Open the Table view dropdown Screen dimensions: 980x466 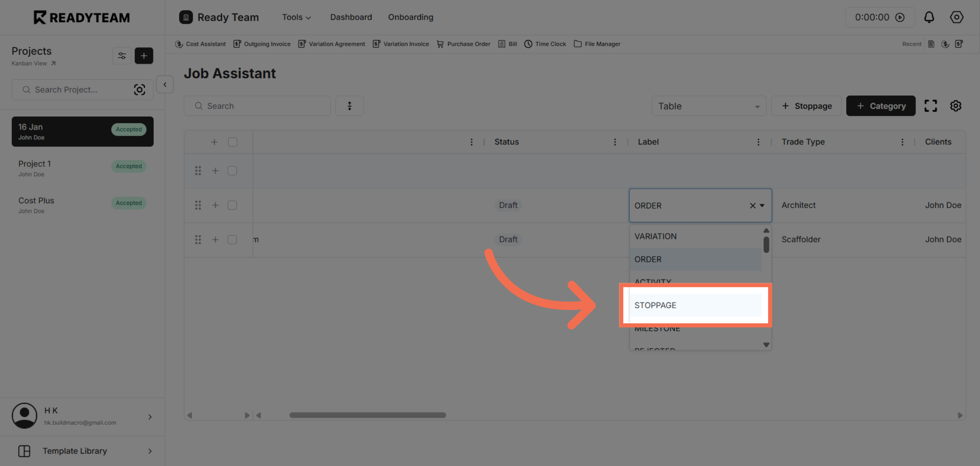click(x=709, y=106)
